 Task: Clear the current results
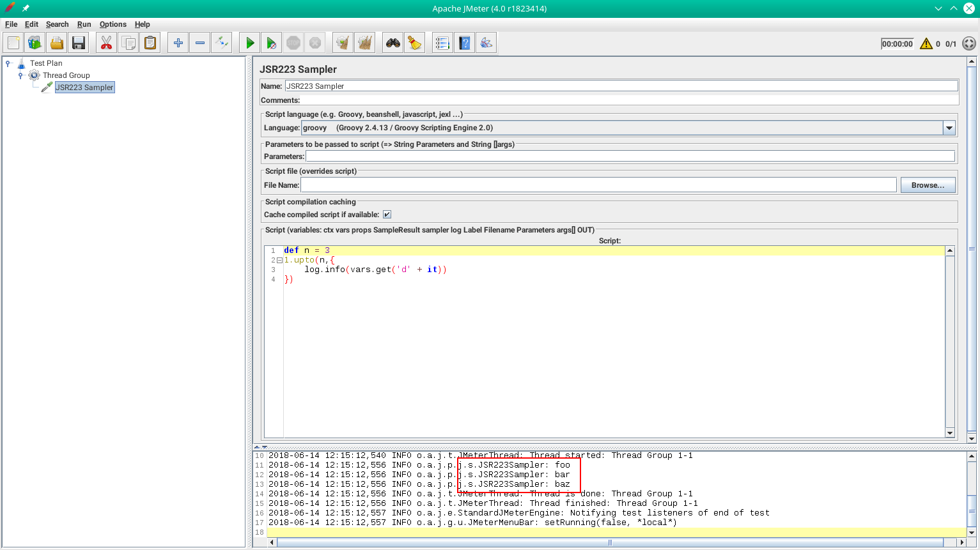(x=341, y=42)
